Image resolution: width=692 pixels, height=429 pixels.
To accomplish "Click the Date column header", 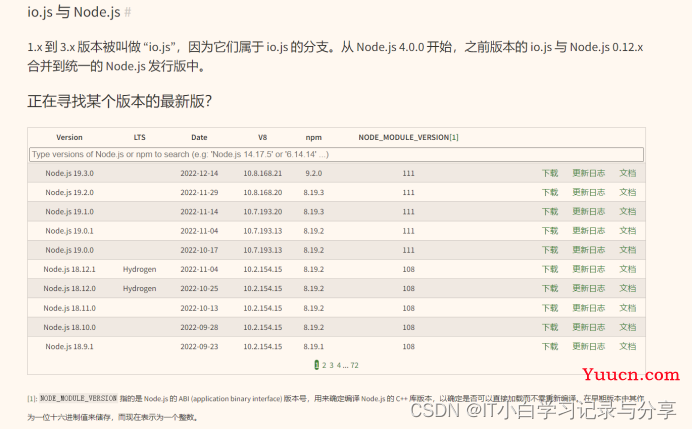I will coord(199,137).
